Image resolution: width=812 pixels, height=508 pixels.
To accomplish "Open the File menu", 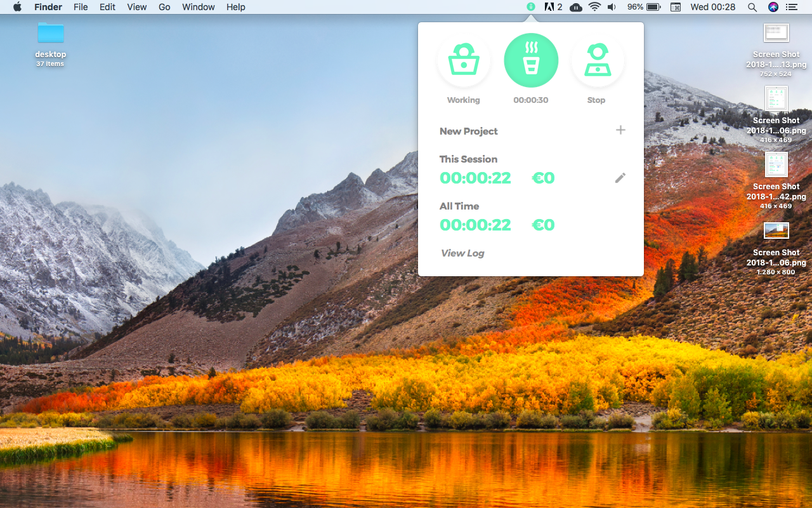I will [x=81, y=7].
